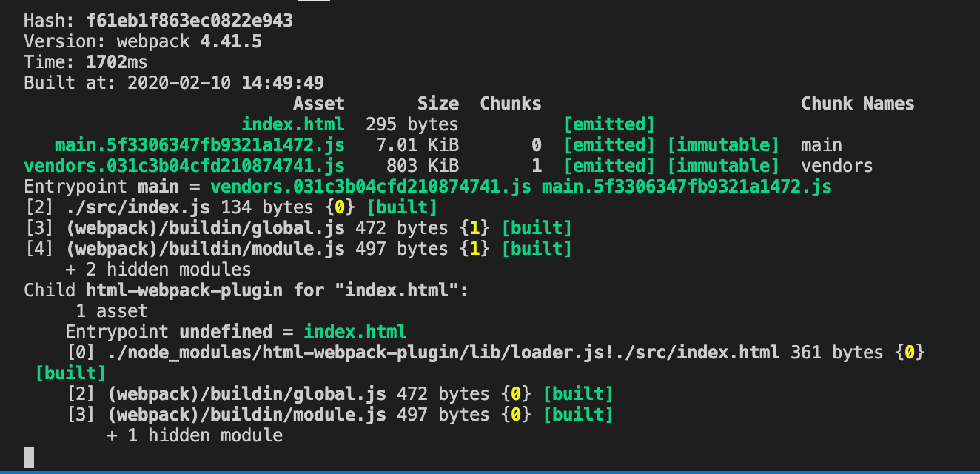The width and height of the screenshot is (980, 474).
Task: Click index.html after Entrypoint undefined
Action: pos(355,332)
